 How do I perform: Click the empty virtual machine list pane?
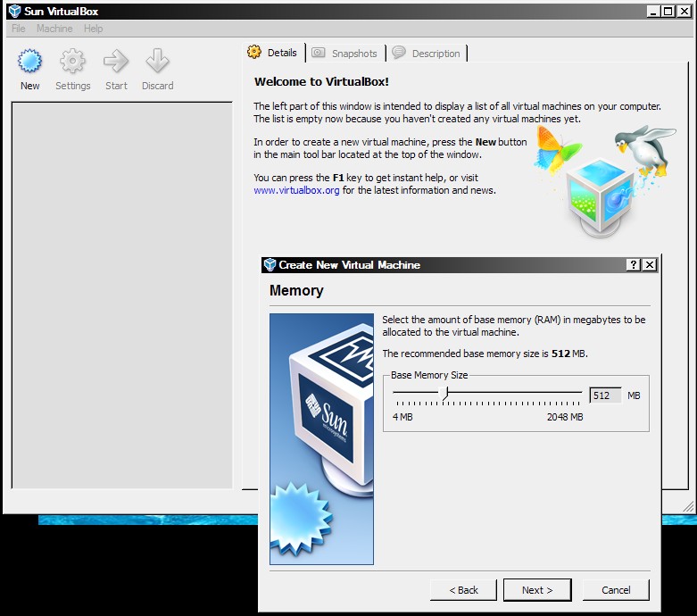click(121, 296)
